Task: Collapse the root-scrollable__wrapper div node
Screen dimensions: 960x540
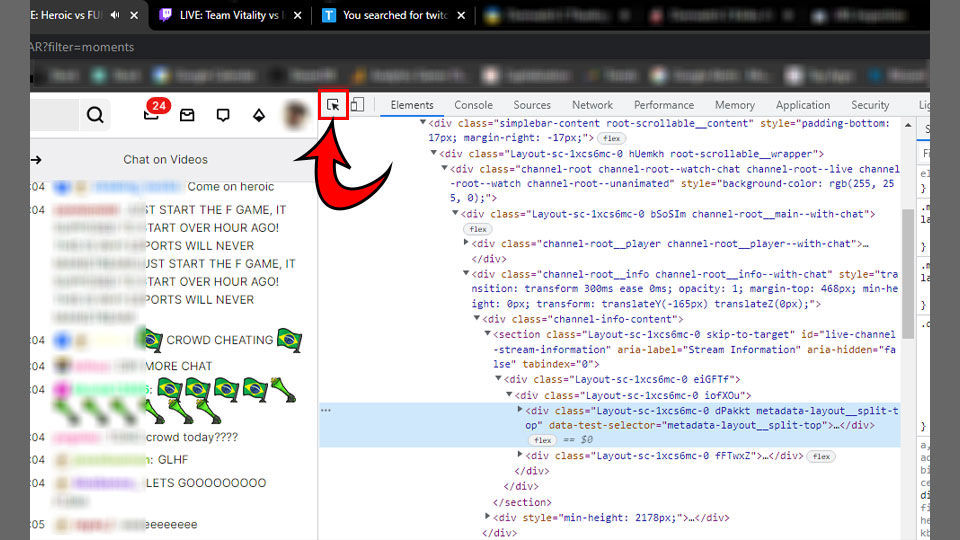Action: pos(433,153)
